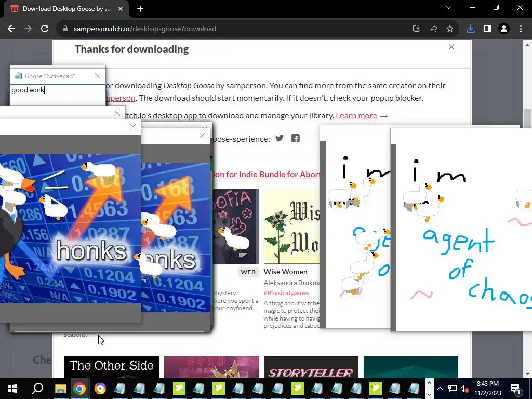Close the Goose Not-epad window
This screenshot has height=399, width=532.
pos(98,76)
